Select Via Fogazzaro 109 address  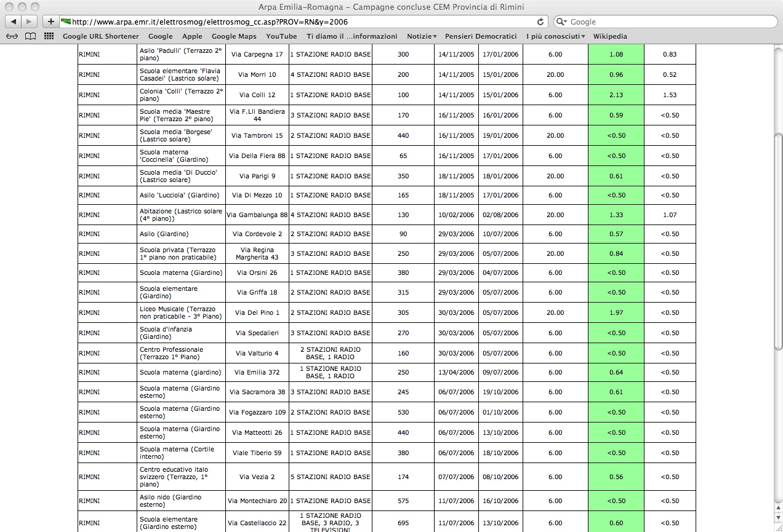(x=257, y=412)
